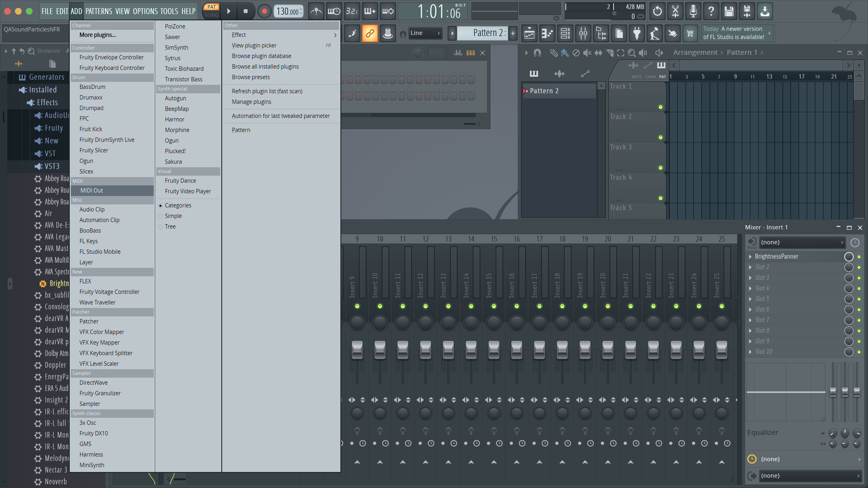Open the PATTERNS menu
This screenshot has height=488, width=868.
click(99, 11)
